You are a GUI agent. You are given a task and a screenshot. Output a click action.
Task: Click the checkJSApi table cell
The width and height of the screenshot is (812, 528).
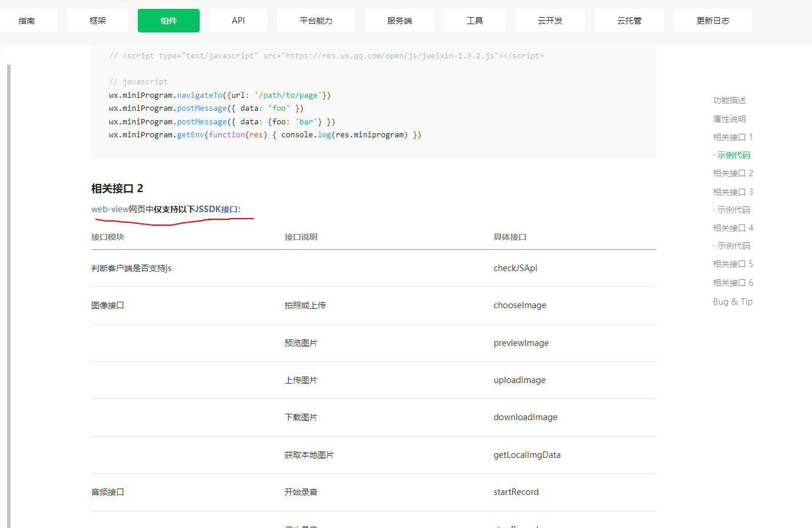pyautogui.click(x=515, y=268)
